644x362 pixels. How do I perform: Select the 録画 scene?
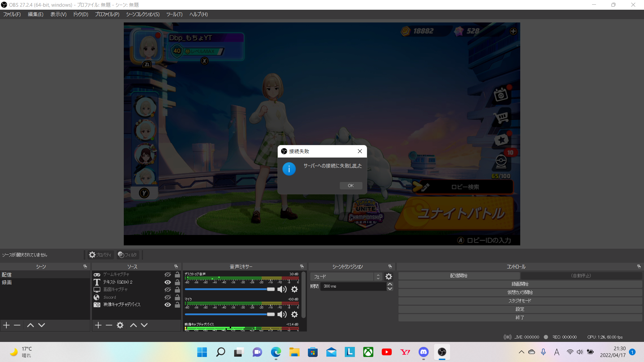(x=45, y=282)
